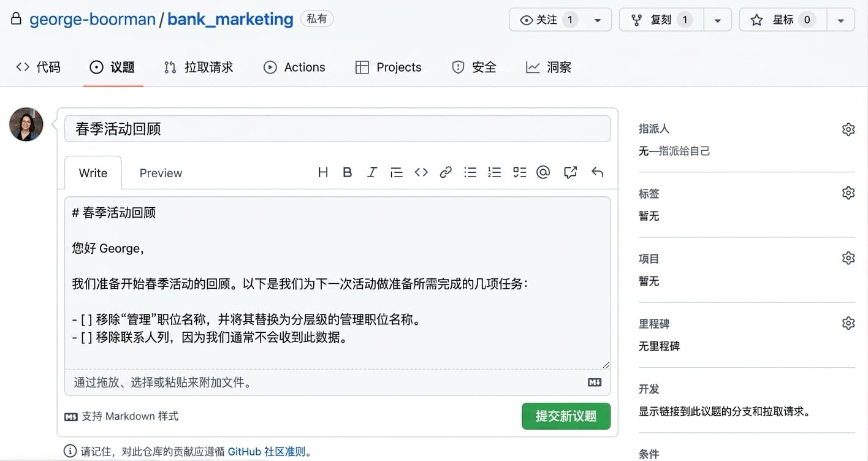Click the saved replies arrow icon
868x461 pixels.
click(598, 173)
